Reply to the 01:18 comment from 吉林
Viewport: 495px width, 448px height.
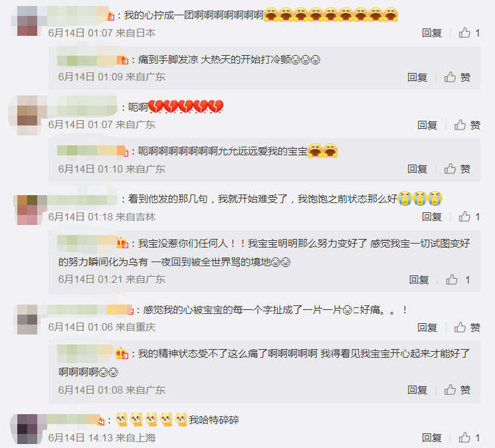point(431,217)
